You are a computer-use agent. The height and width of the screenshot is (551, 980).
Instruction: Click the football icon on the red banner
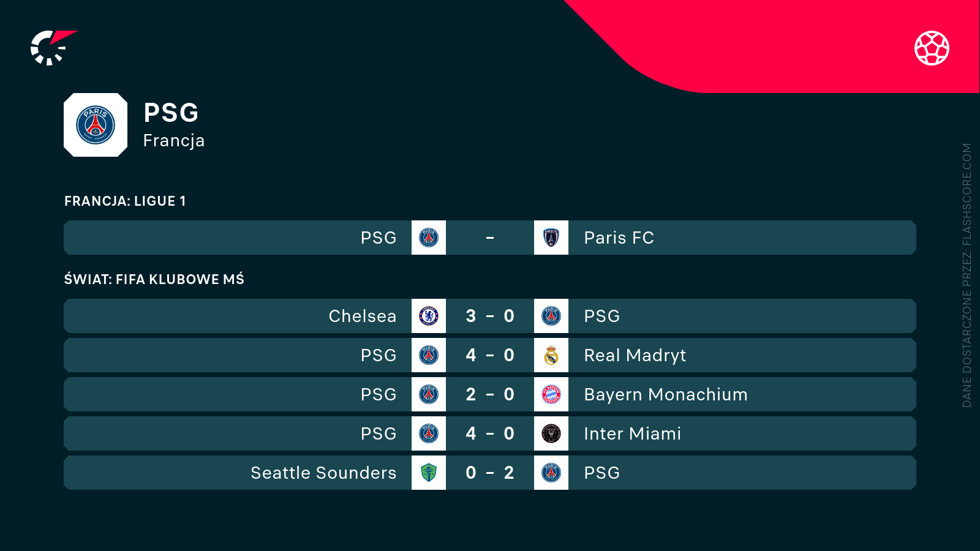tap(932, 48)
